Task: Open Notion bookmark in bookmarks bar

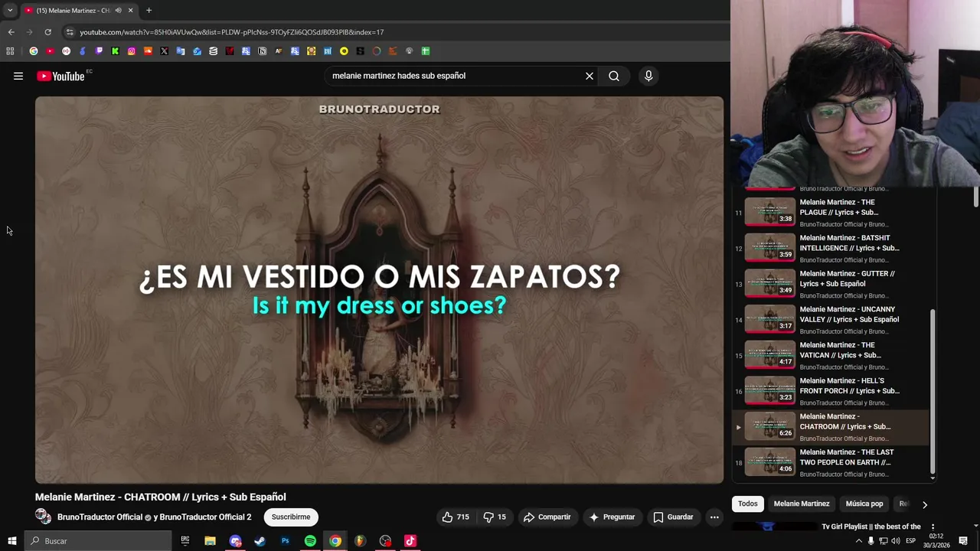Action: point(262,51)
